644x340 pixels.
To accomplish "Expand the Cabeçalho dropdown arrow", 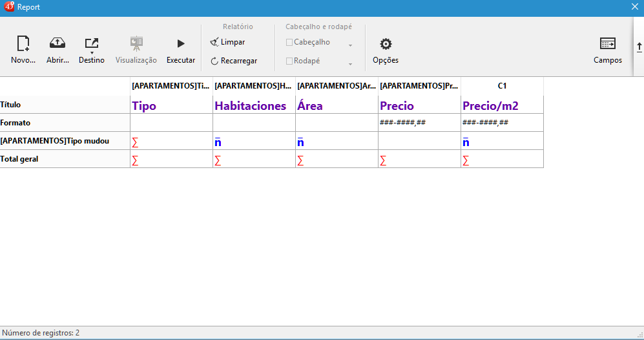I will click(x=350, y=46).
